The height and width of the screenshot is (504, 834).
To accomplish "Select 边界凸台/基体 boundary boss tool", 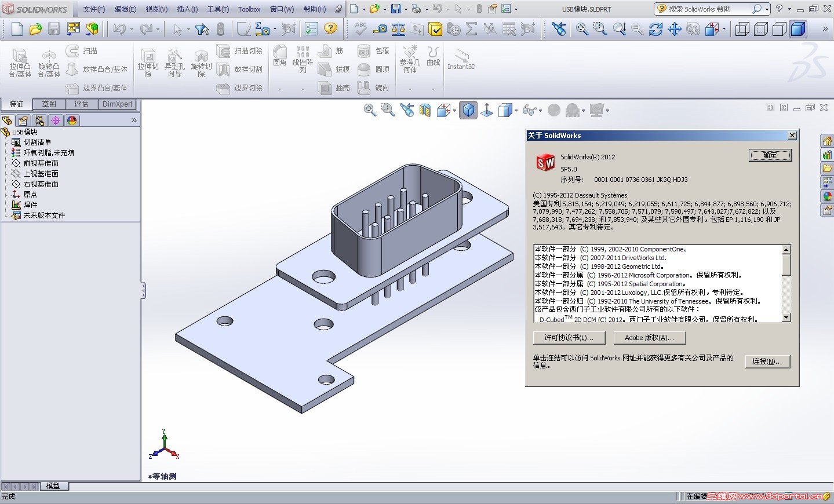I will click(97, 88).
